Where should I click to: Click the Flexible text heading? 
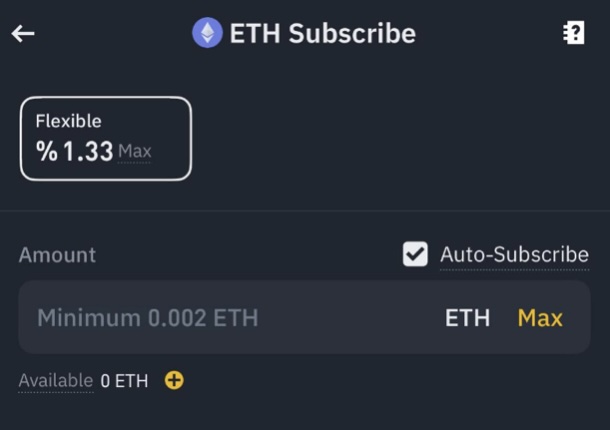pyautogui.click(x=68, y=122)
